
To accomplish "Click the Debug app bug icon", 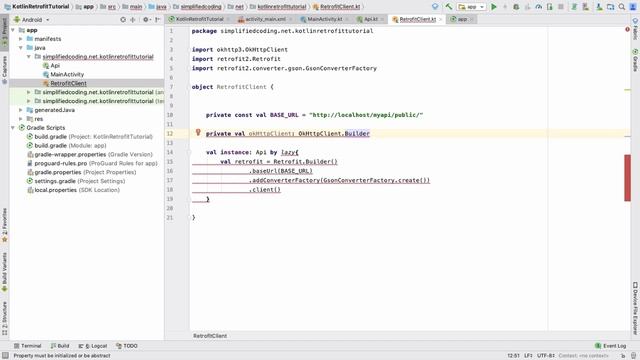I will click(x=516, y=7).
